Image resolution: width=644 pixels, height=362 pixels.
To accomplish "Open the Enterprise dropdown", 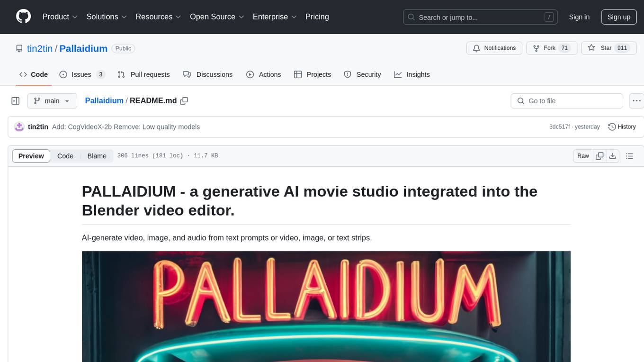I will [x=275, y=17].
